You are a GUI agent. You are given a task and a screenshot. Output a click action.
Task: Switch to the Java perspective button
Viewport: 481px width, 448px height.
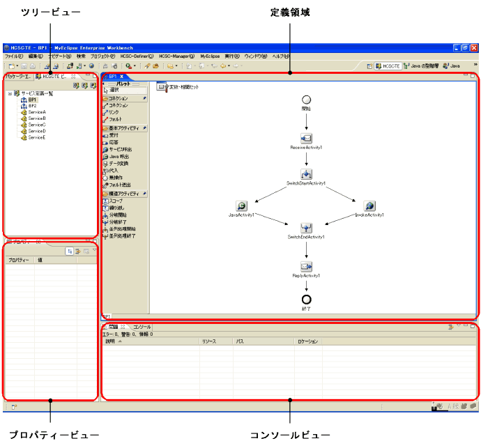452,66
